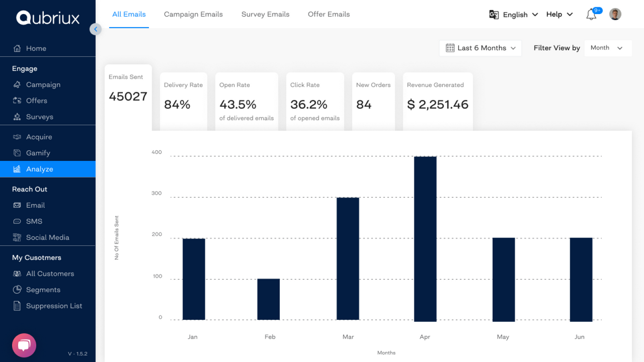Click the Qubriux logo to go home
This screenshot has height=362, width=644.
click(x=47, y=18)
